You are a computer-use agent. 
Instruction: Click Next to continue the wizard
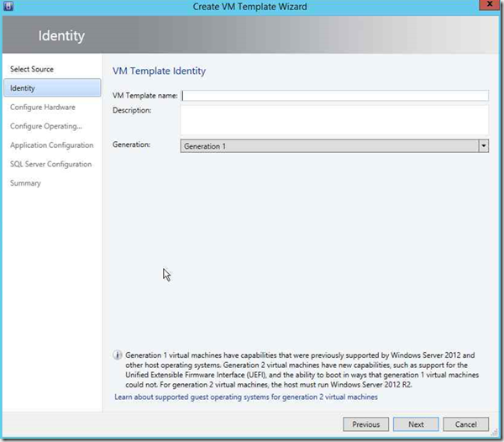[416, 424]
